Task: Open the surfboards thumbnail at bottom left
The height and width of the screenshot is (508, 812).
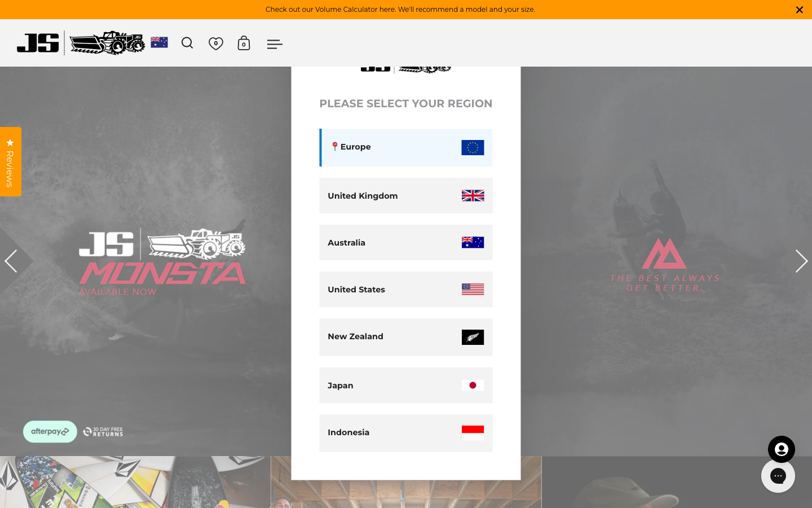Action: pyautogui.click(x=135, y=482)
